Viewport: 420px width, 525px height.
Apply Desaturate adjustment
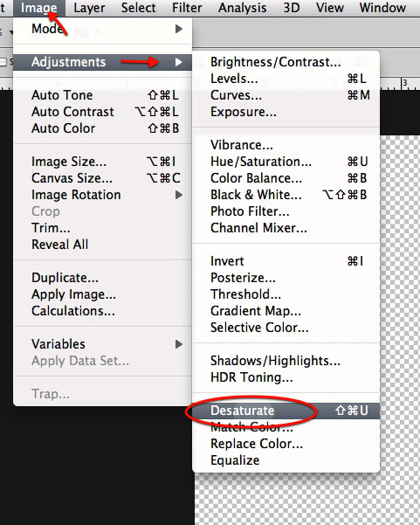pos(286,411)
